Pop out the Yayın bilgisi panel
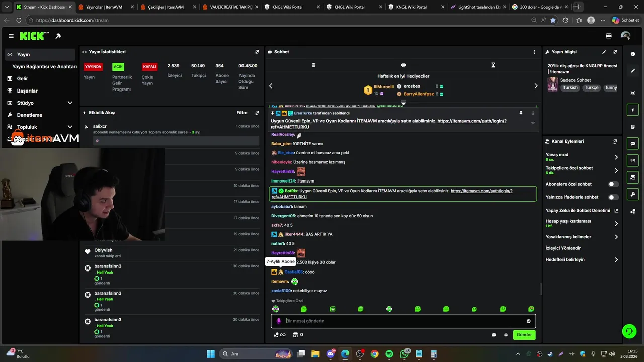The width and height of the screenshot is (644, 362). click(615, 52)
